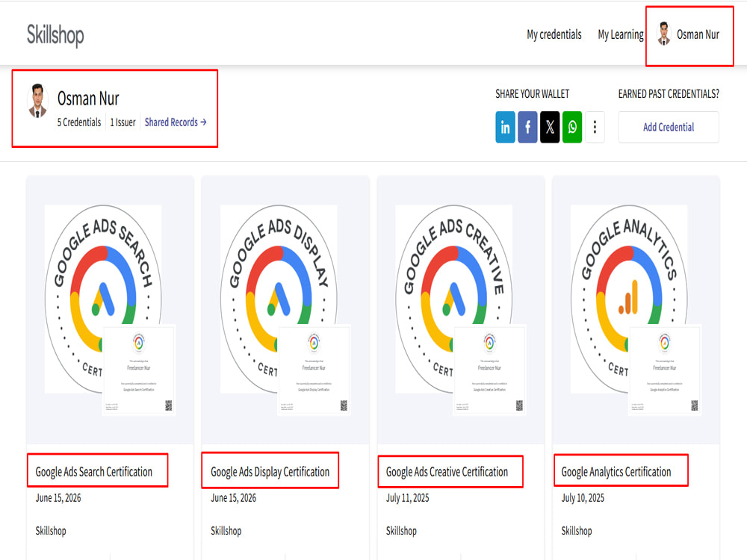Image resolution: width=747 pixels, height=560 pixels.
Task: Open more sharing options menu
Action: [x=595, y=127]
